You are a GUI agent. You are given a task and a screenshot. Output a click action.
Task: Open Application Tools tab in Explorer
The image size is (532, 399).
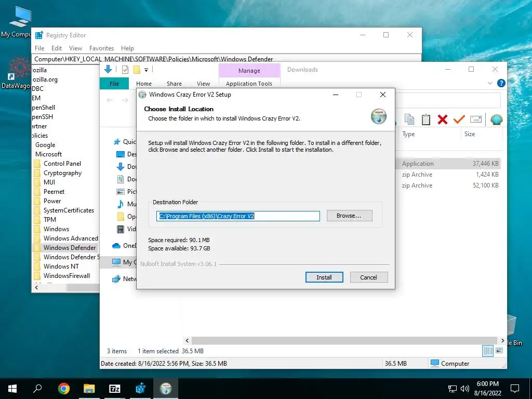click(x=249, y=84)
